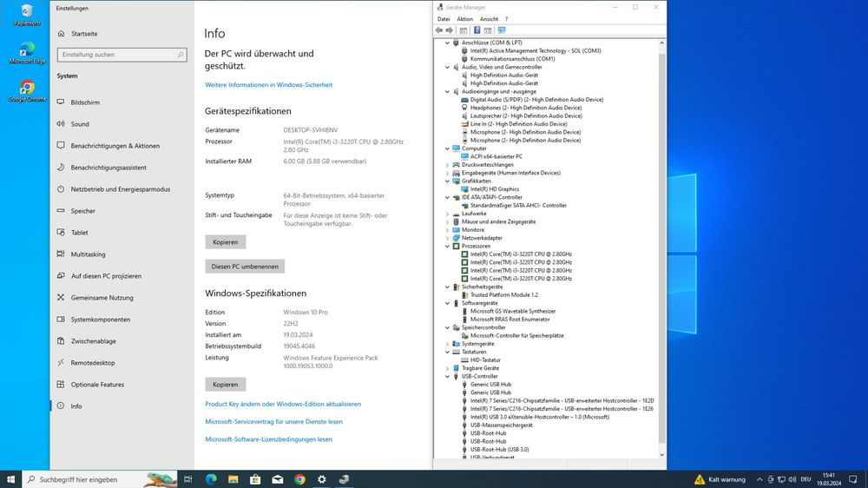Expand the Druckwarteschlangen category
868x488 pixels.
448,165
